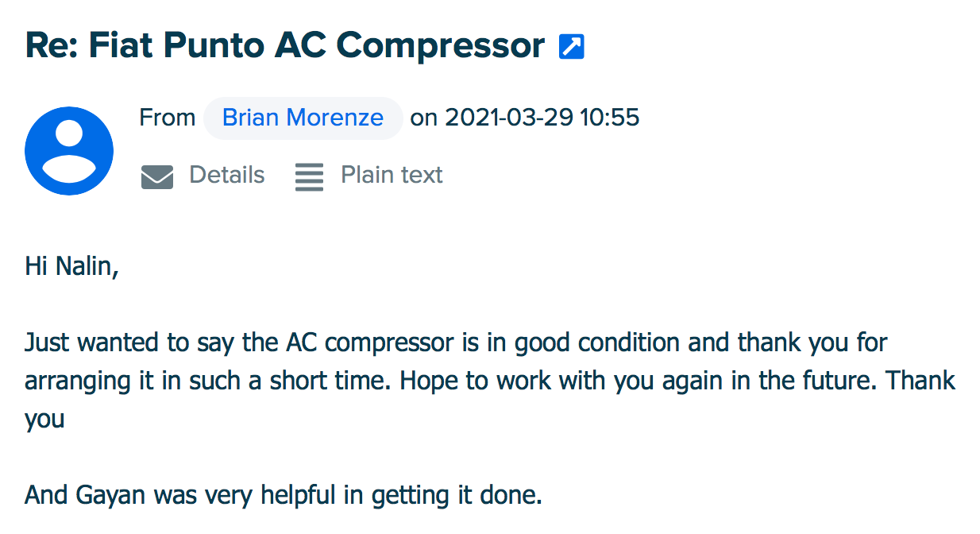Click the lines icon beside Plain text
The image size is (980, 534).
[x=309, y=176]
